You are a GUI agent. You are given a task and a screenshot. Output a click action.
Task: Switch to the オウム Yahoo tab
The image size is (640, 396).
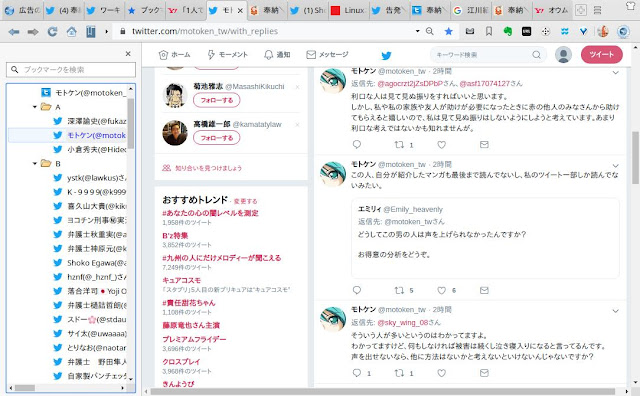tap(552, 11)
